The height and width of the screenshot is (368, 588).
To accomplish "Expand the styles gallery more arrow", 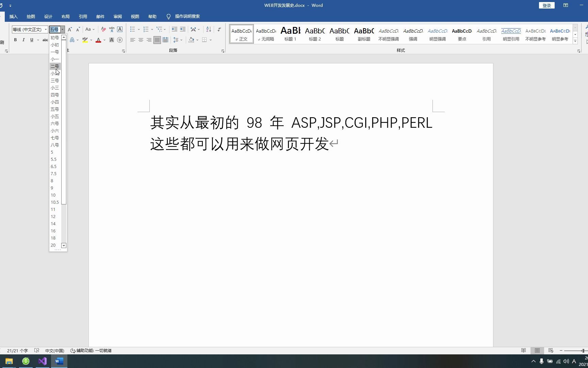I will [575, 41].
